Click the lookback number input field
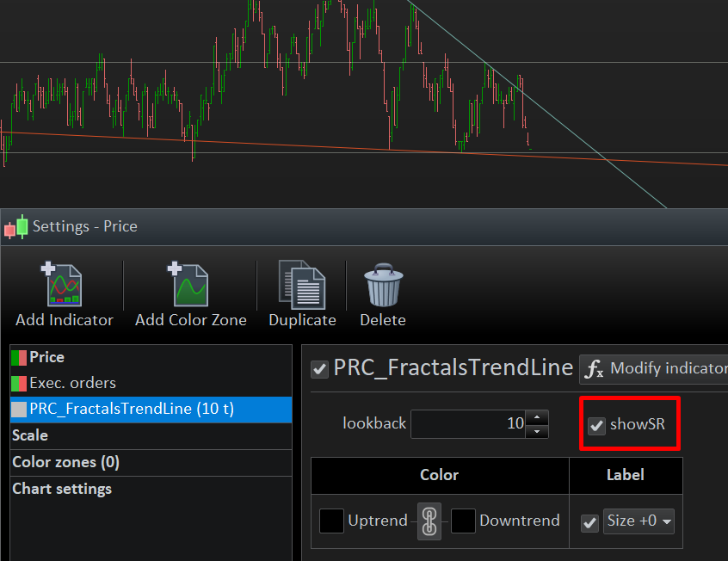Viewport: 728px width, 561px height. tap(469, 423)
